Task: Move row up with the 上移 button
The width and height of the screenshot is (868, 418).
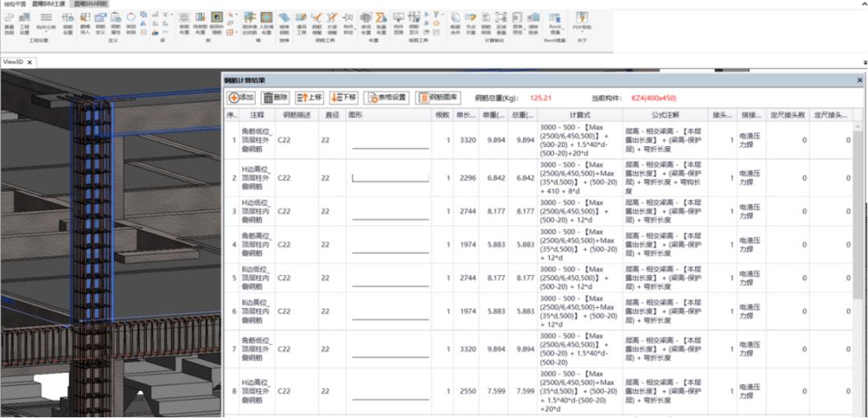Action: tap(309, 97)
